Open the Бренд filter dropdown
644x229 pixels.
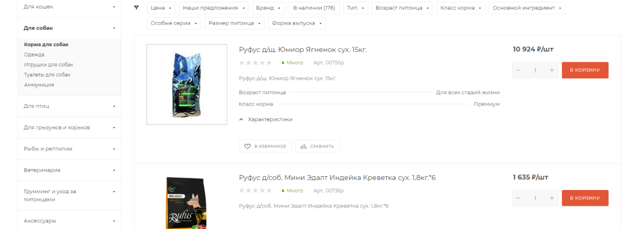click(x=268, y=8)
